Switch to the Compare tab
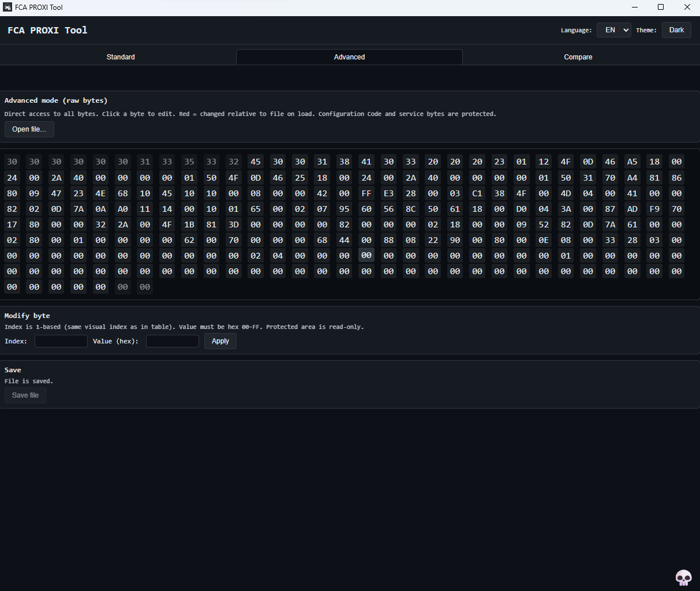Viewport: 700px width, 591px height. [578, 57]
